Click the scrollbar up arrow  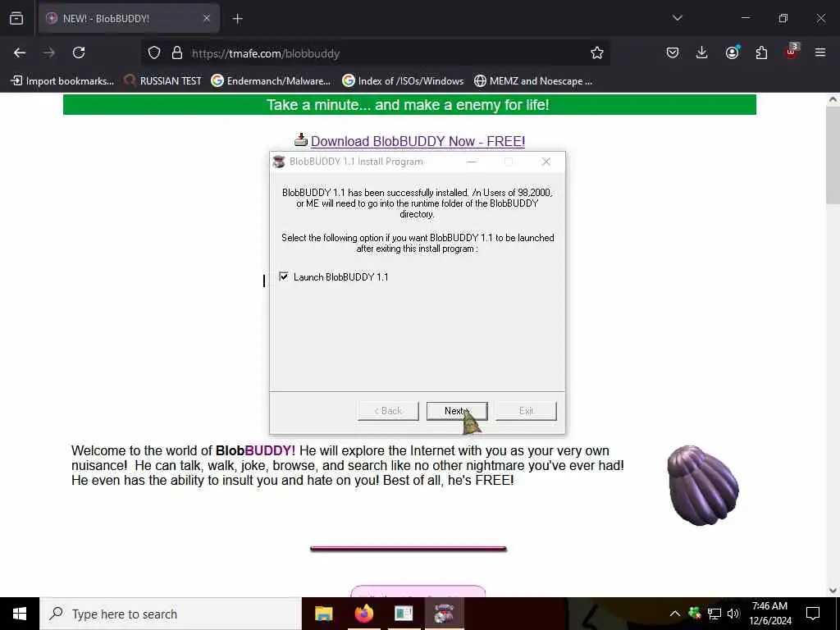coord(833,99)
